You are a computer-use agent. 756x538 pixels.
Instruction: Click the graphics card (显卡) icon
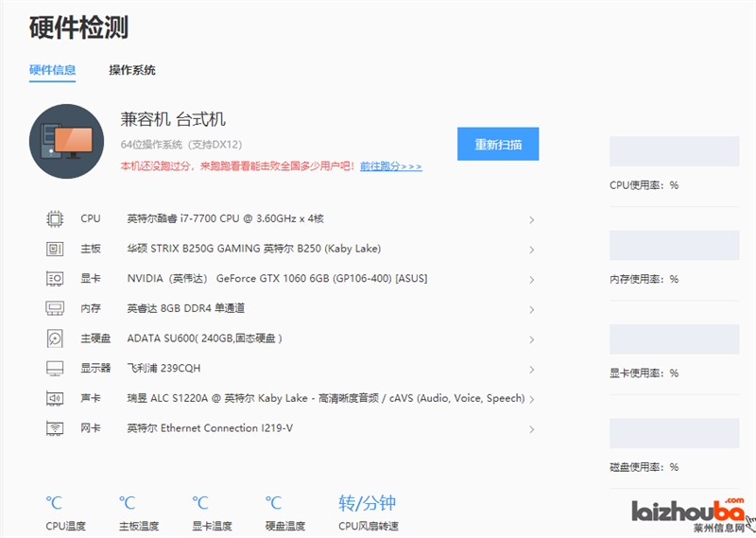tap(55, 279)
